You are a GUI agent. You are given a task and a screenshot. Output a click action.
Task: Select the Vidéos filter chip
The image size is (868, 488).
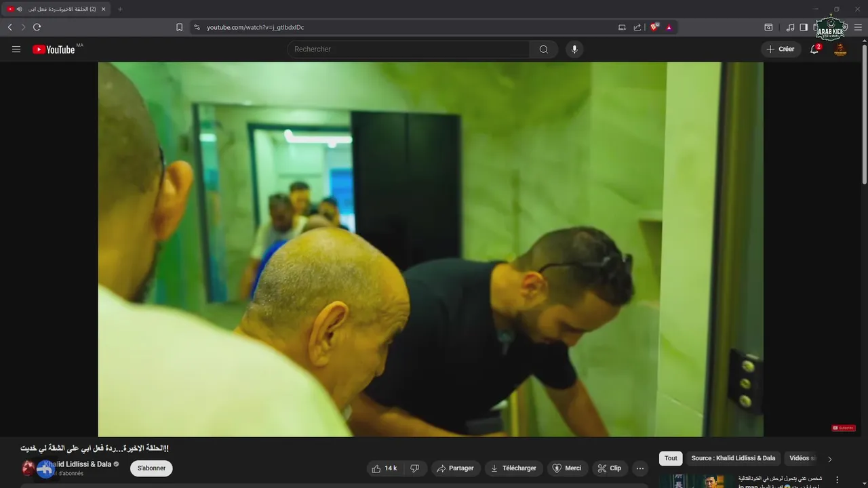click(802, 458)
